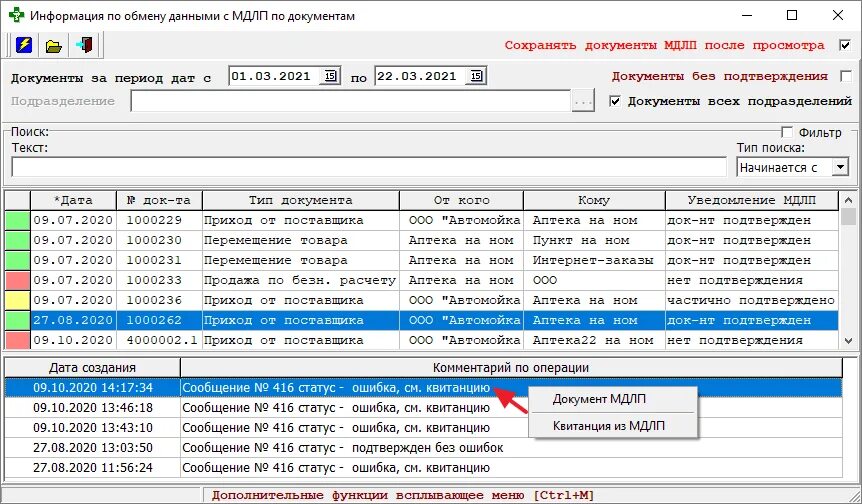Image resolution: width=862 pixels, height=504 pixels.
Task: Select operation entry 09.10.2020 14:17:34
Action: coord(423,388)
